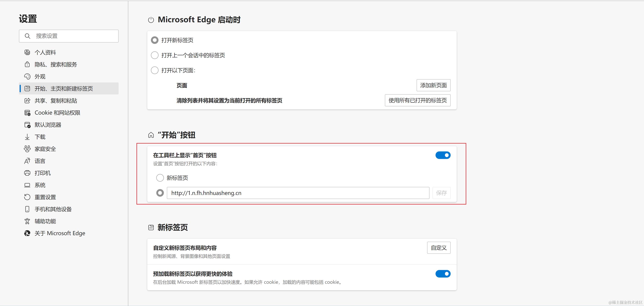
Task: Click the 个人资料 profile icon in sidebar
Action: point(27,52)
